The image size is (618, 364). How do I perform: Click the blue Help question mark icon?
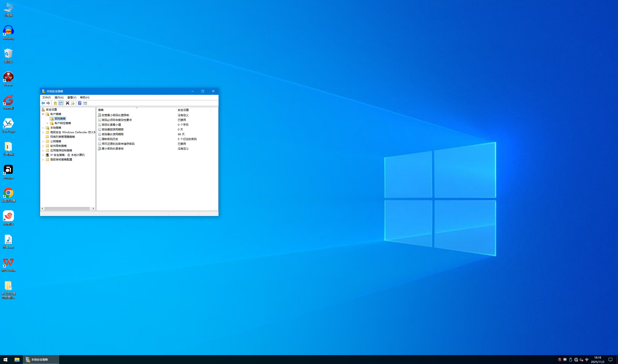tap(80, 103)
